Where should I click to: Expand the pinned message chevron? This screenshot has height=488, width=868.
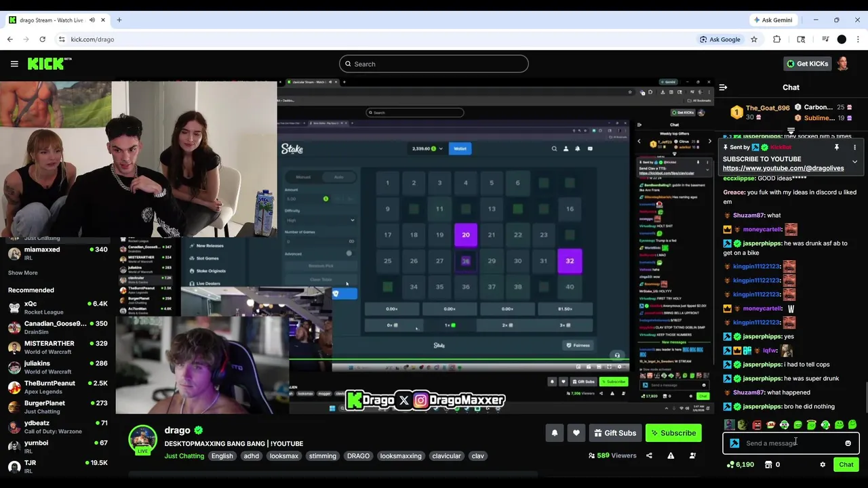854,162
